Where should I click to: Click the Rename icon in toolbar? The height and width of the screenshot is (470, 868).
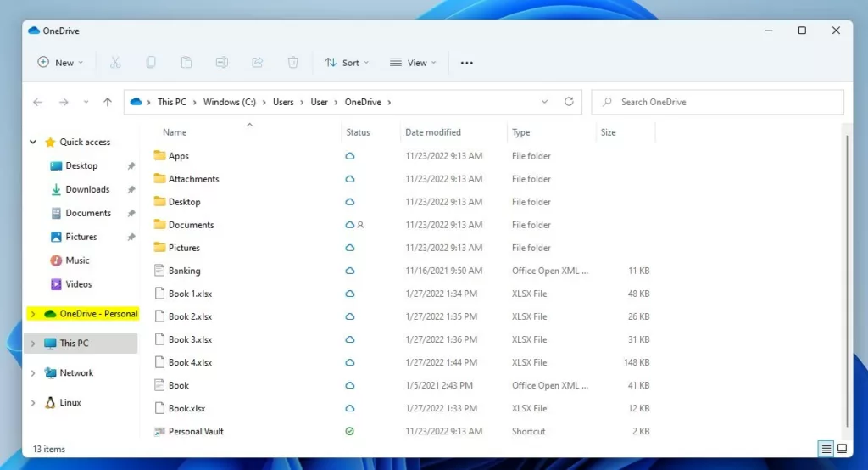221,63
